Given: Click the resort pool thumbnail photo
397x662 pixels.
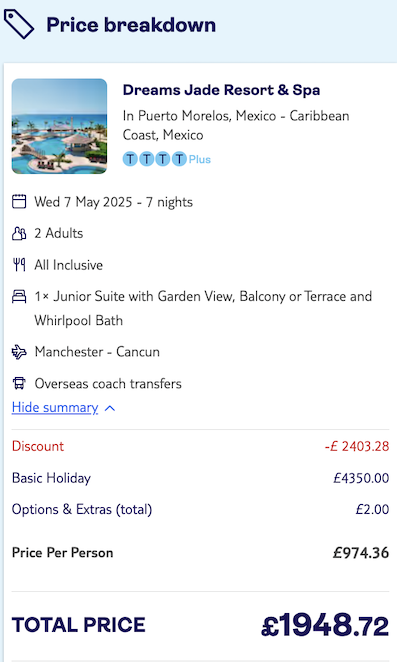Looking at the screenshot, I should pyautogui.click(x=59, y=126).
